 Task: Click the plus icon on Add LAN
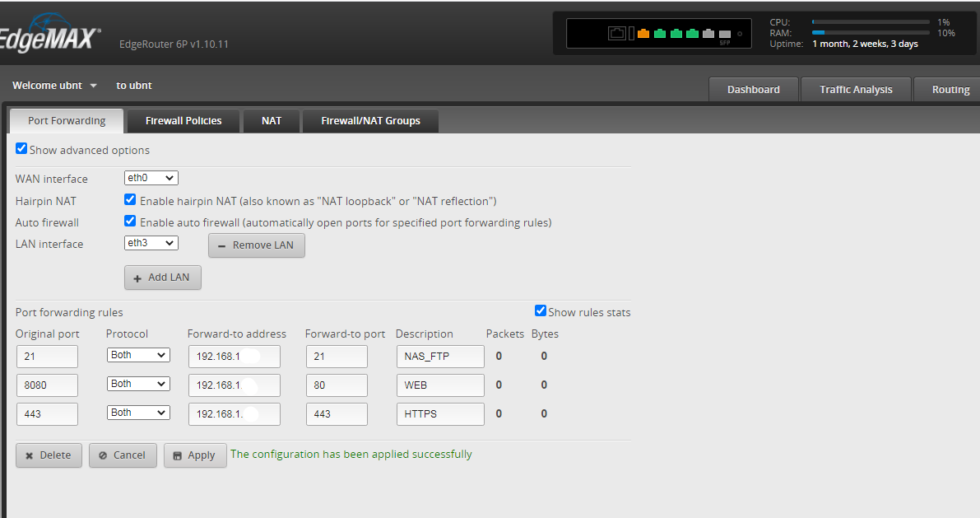coord(137,278)
